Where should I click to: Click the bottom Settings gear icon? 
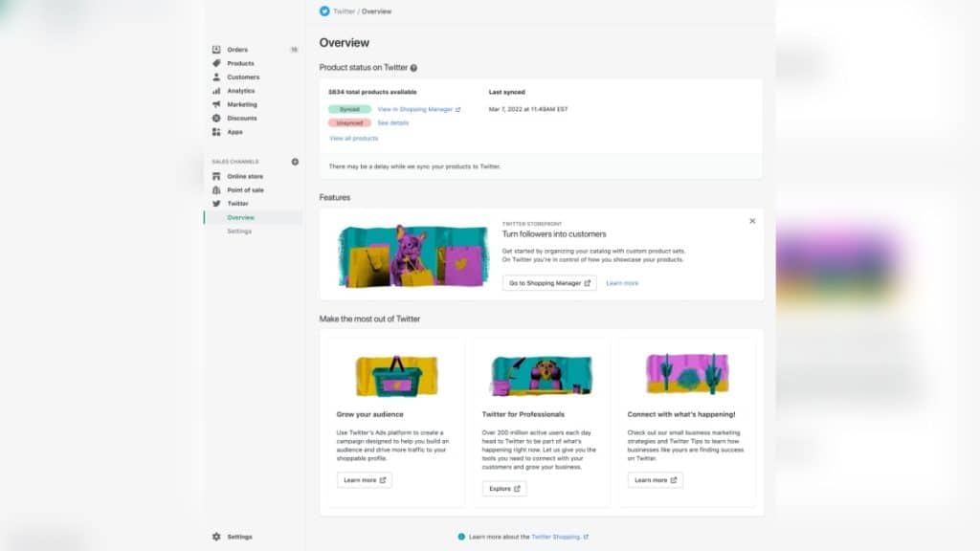click(x=216, y=537)
